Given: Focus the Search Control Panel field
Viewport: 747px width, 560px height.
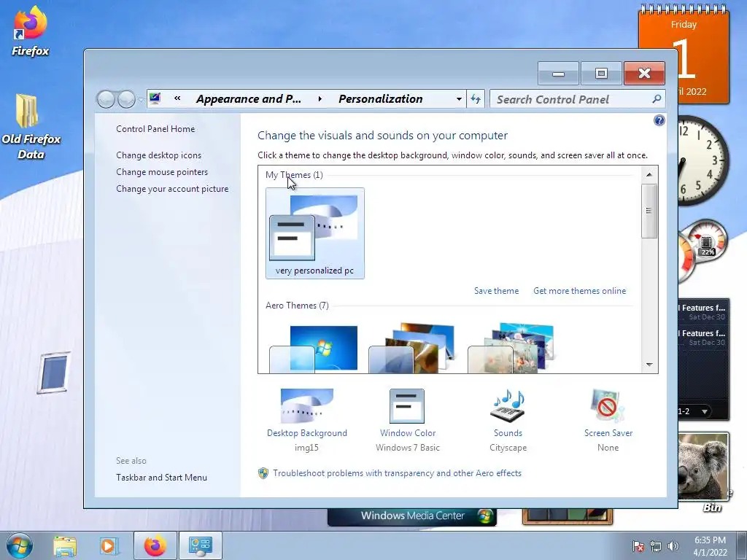Looking at the screenshot, I should (577, 99).
